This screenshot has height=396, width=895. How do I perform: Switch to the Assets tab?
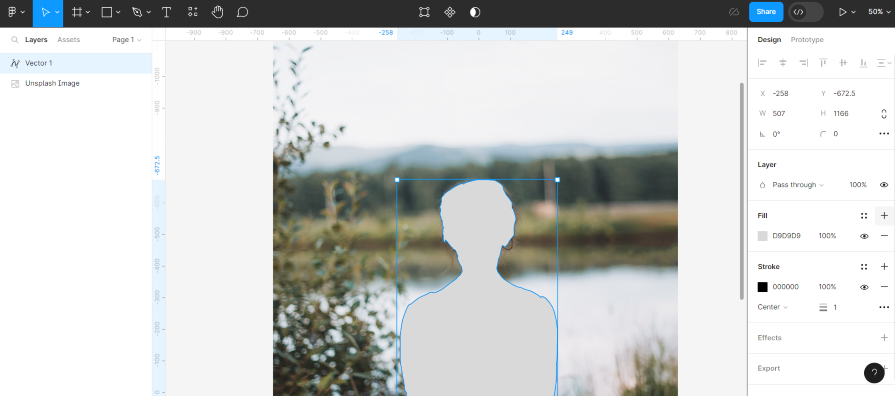coord(68,39)
